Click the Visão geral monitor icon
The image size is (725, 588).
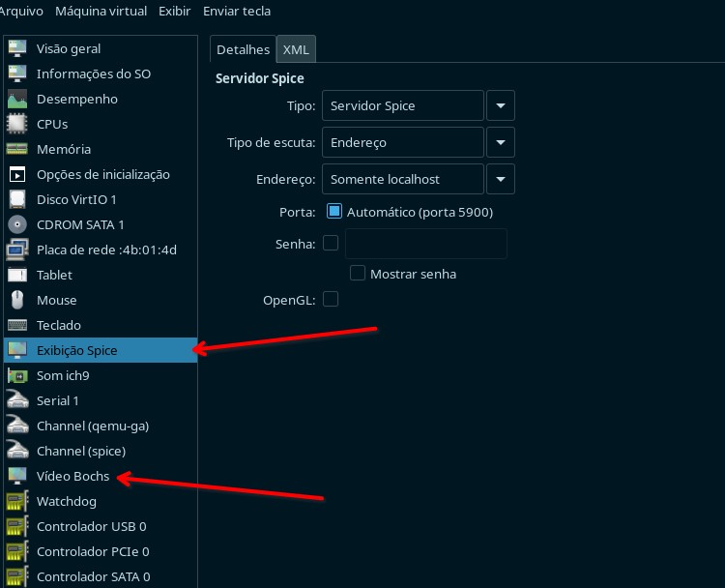click(17, 48)
